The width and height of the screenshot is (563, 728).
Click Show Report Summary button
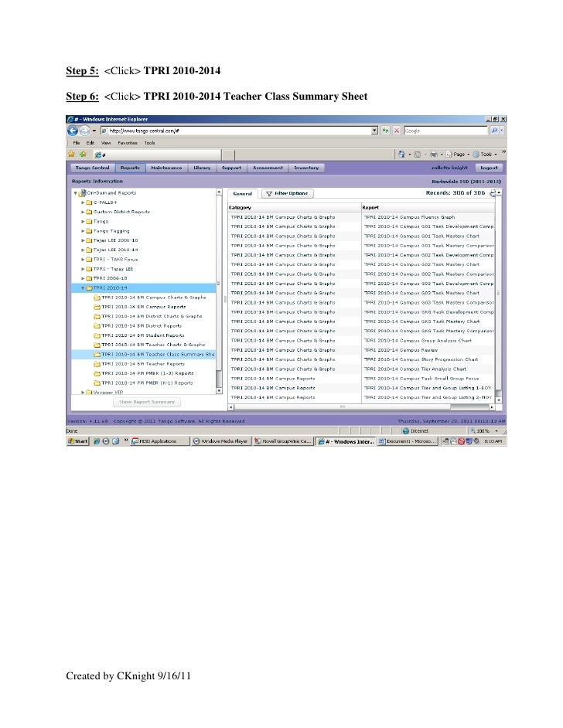coord(147,402)
